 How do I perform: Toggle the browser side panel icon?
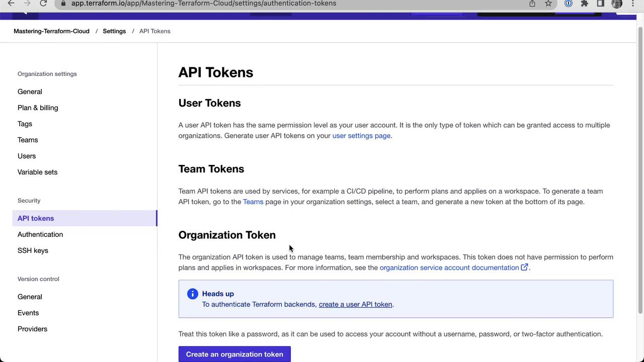(x=601, y=3)
